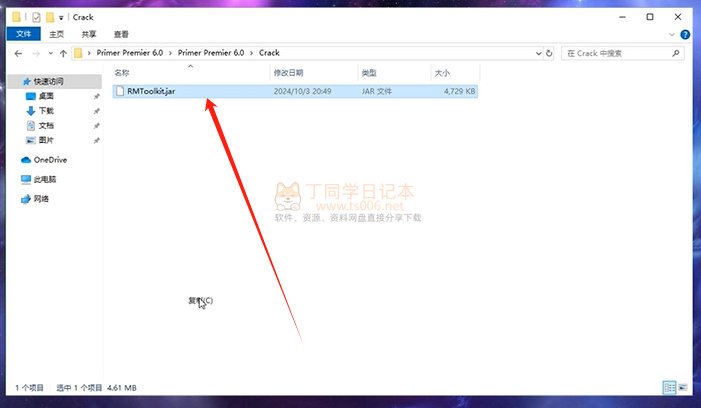Switch to the 主页 ribbon tab
Screen dimensions: 701x408
[56, 34]
